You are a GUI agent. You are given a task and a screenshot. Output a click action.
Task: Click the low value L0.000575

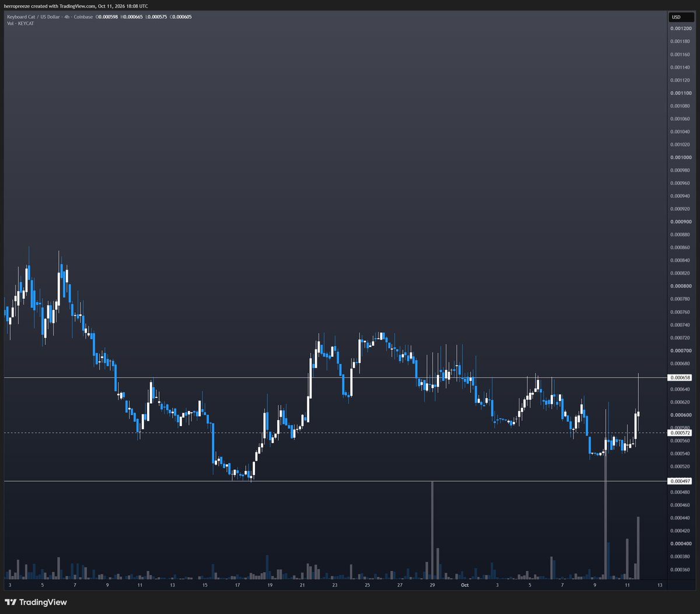[156, 16]
